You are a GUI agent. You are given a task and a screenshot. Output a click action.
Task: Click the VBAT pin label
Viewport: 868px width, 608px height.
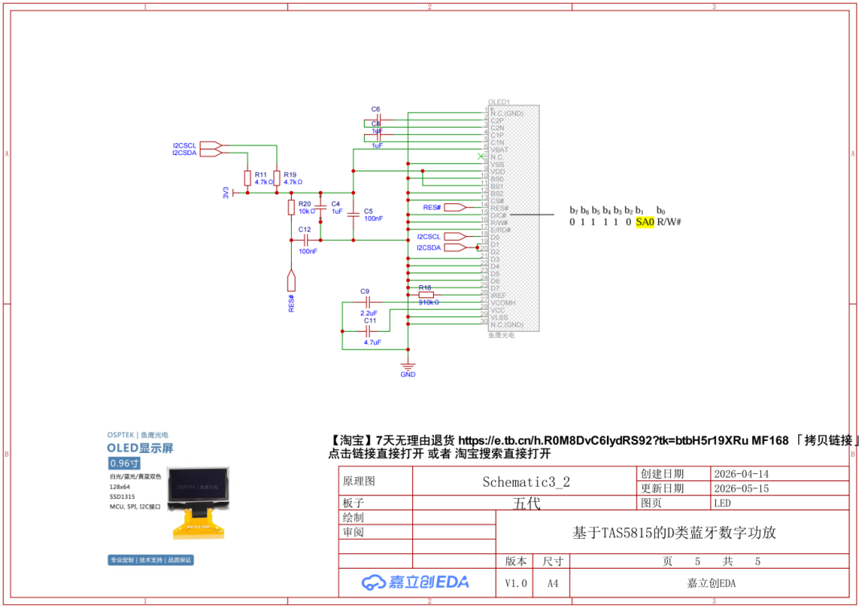pos(499,149)
